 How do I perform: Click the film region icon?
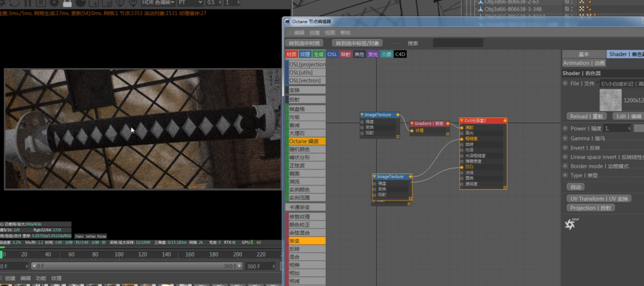[x=107, y=3]
